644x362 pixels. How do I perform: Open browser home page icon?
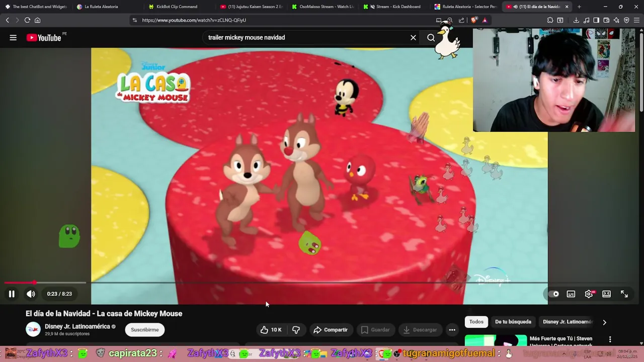point(37,20)
